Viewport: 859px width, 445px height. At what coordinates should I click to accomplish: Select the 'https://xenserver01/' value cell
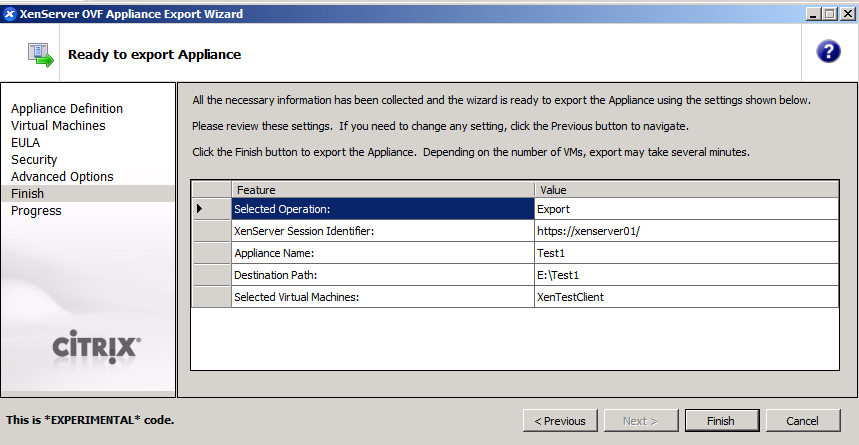[686, 231]
